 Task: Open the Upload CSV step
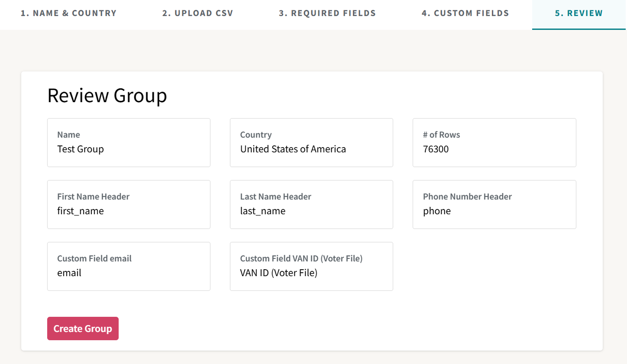[x=197, y=13]
